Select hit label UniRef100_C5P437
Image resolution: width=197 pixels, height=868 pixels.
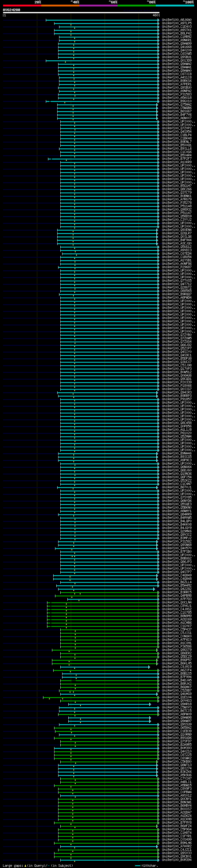point(177,629)
